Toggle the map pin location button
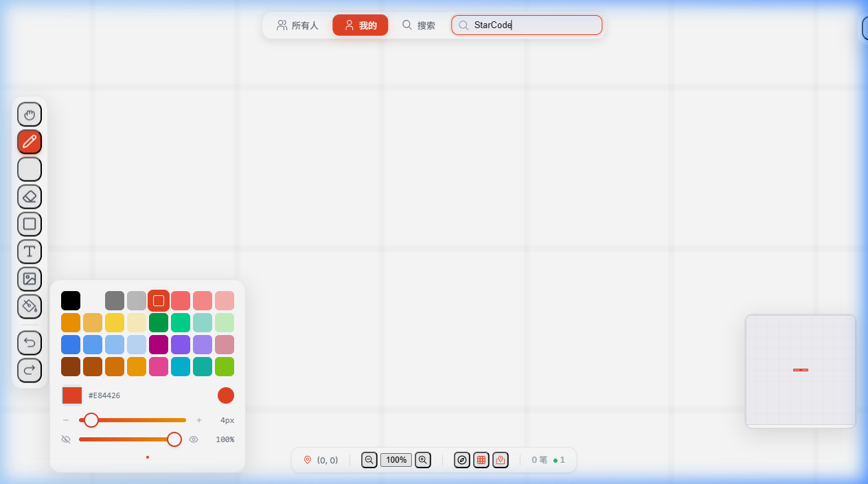Screen dimensions: 868x484 click(501, 460)
